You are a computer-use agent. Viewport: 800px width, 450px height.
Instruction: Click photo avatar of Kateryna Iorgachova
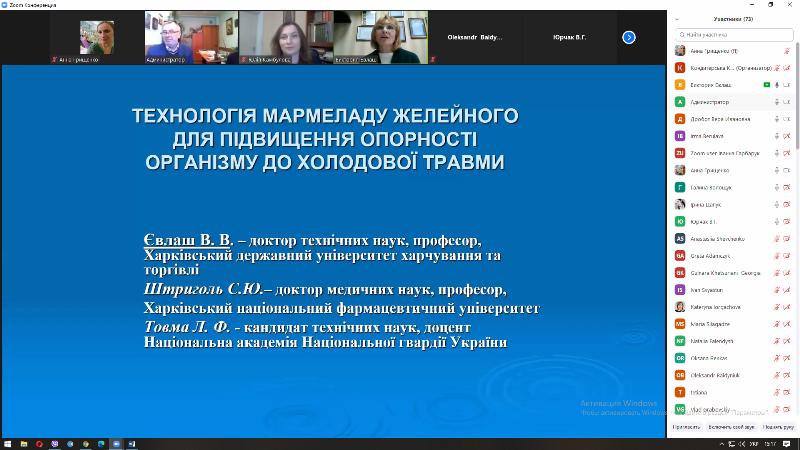680,307
